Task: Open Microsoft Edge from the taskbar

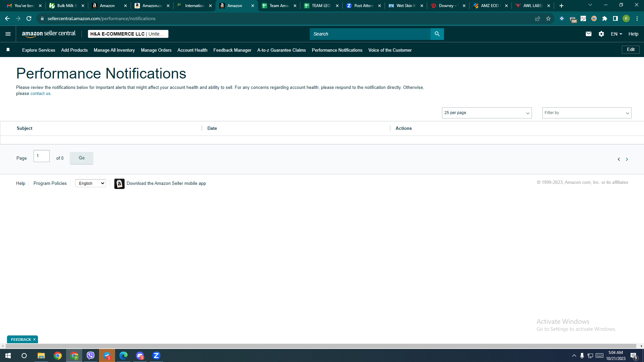Action: [x=123, y=356]
